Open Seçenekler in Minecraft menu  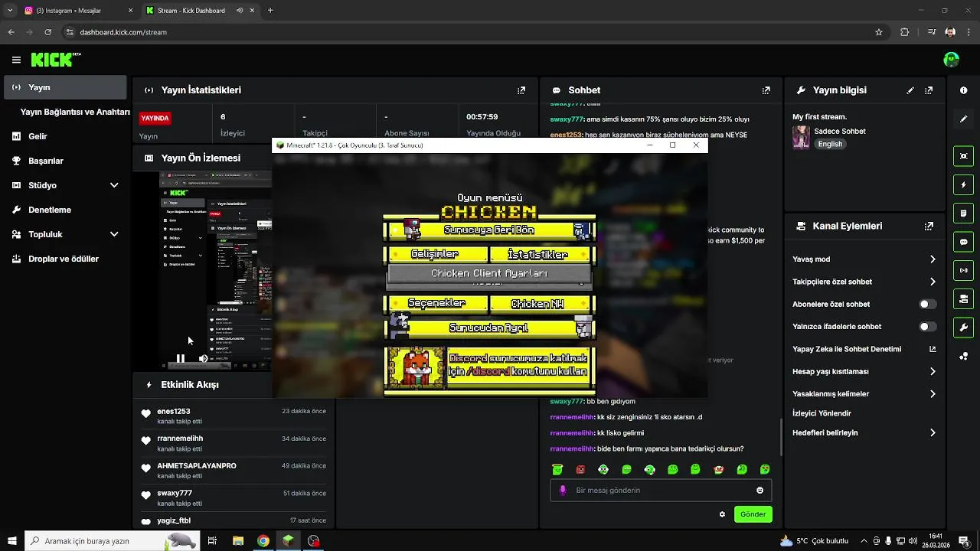[x=436, y=303]
